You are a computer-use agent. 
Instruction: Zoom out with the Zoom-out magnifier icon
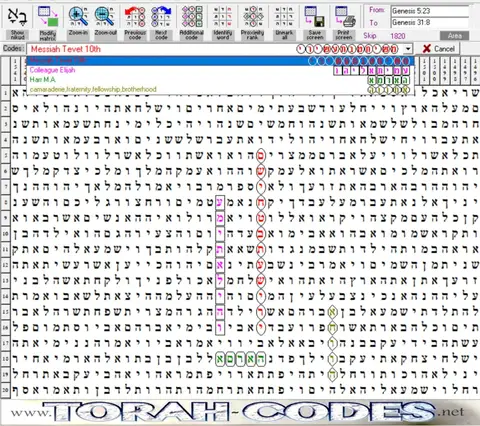coord(105,17)
